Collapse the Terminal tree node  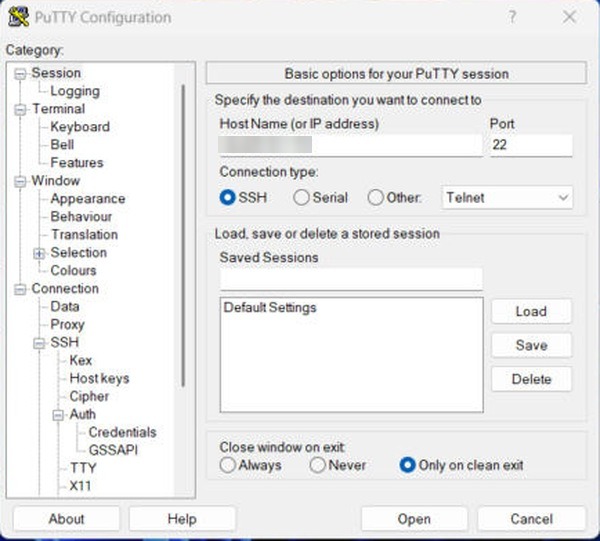[x=20, y=109]
